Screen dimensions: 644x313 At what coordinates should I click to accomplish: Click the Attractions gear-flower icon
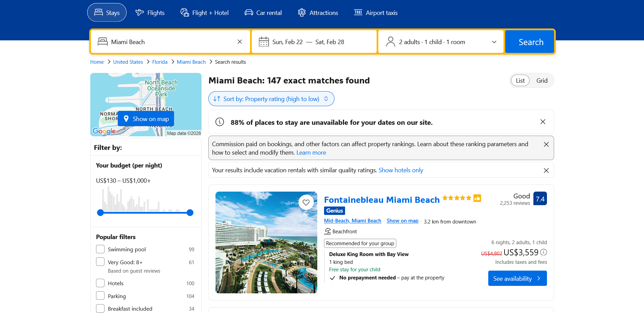pyautogui.click(x=302, y=13)
